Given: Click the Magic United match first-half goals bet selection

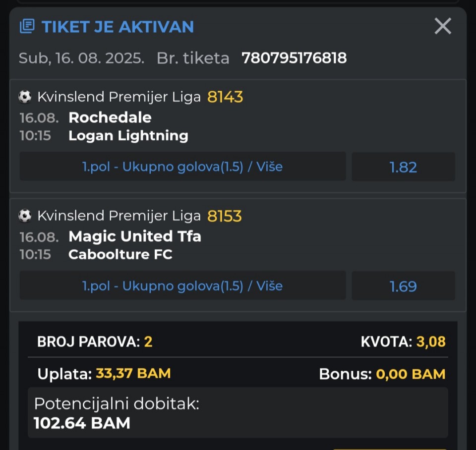Looking at the screenshot, I should pyautogui.click(x=182, y=286).
